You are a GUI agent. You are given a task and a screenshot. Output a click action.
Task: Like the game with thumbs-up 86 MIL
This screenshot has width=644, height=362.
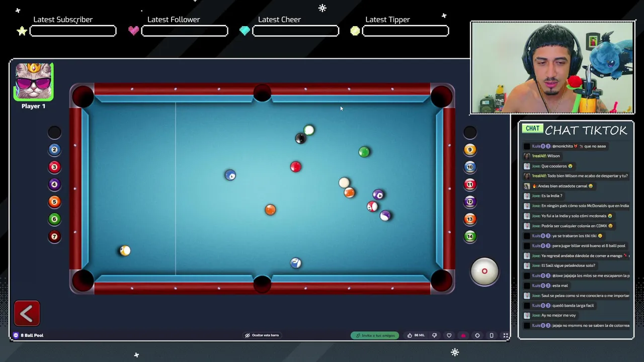click(x=416, y=335)
